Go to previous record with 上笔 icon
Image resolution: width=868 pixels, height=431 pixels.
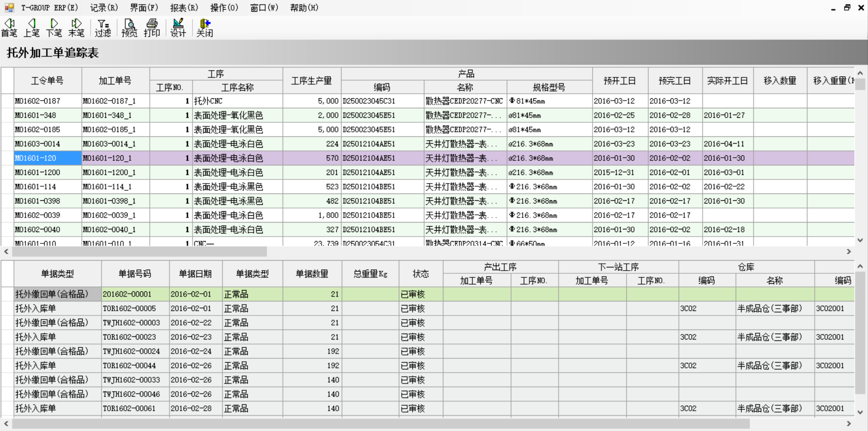point(32,28)
